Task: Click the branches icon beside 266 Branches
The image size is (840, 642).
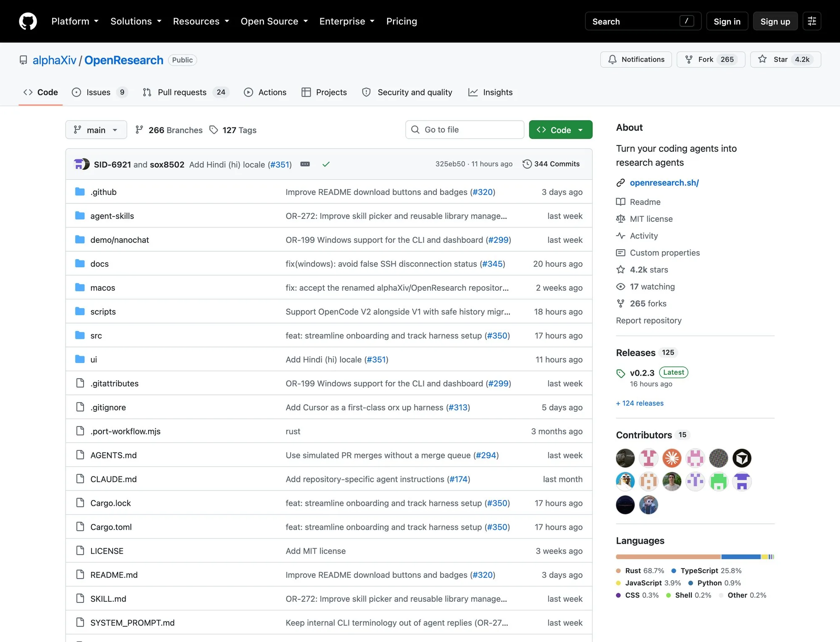Action: (139, 130)
